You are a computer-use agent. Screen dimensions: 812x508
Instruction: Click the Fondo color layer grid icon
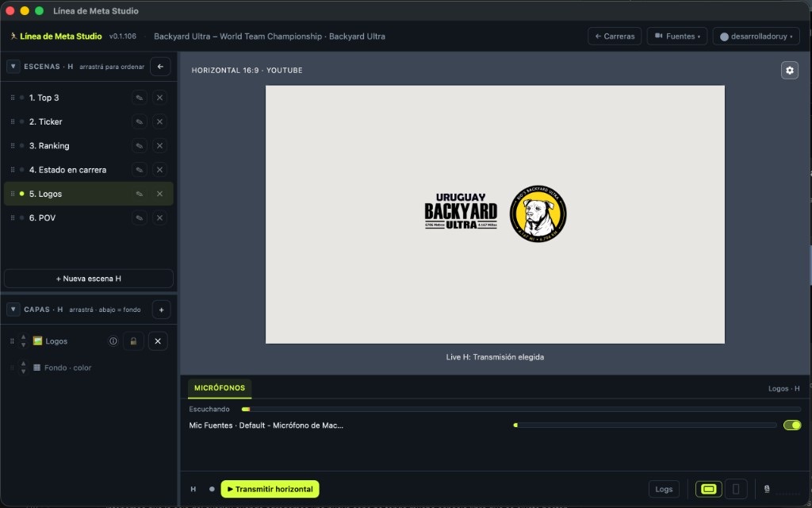coord(36,368)
